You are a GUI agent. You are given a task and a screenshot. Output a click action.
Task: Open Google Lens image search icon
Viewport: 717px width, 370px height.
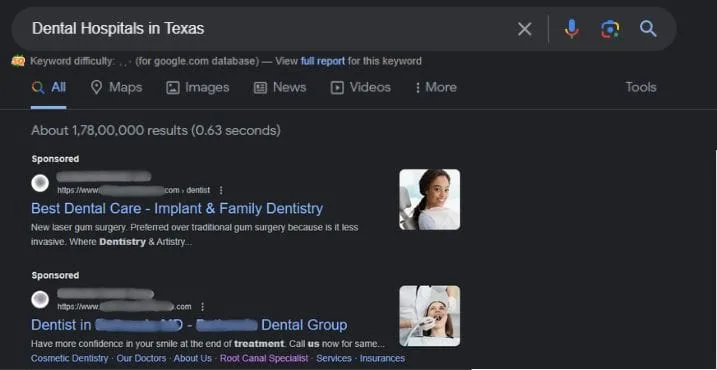[610, 29]
